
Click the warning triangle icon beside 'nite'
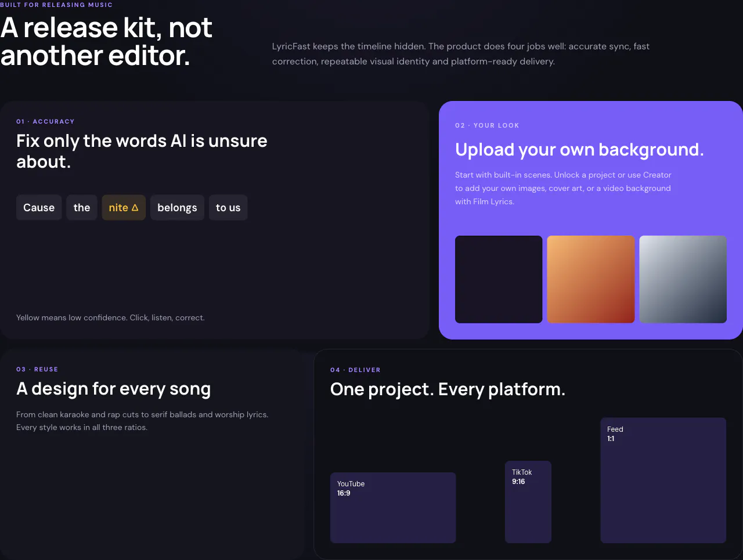(x=135, y=208)
